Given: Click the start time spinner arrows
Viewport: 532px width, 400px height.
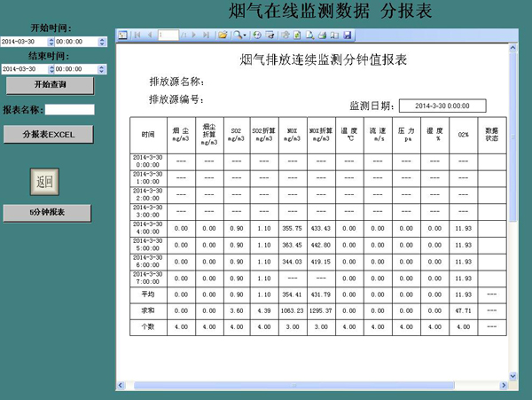Looking at the screenshot, I should (x=102, y=42).
